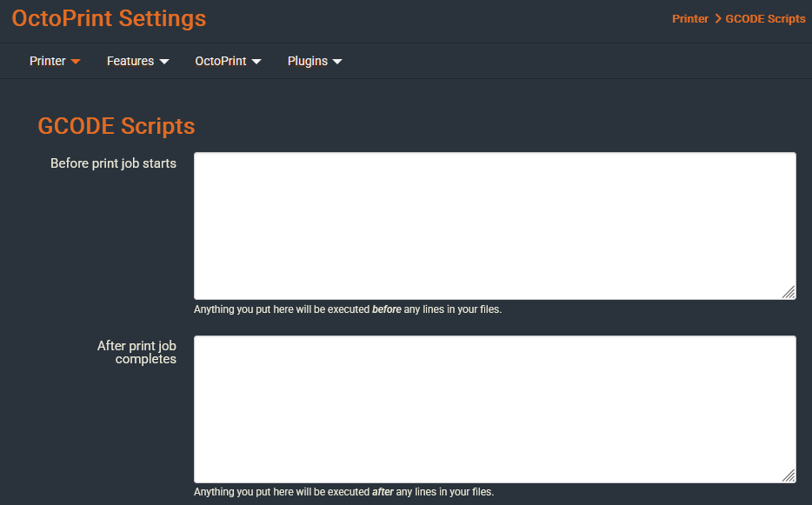This screenshot has width=812, height=505.
Task: Click the resize grip of the after-print textarea
Action: (790, 476)
